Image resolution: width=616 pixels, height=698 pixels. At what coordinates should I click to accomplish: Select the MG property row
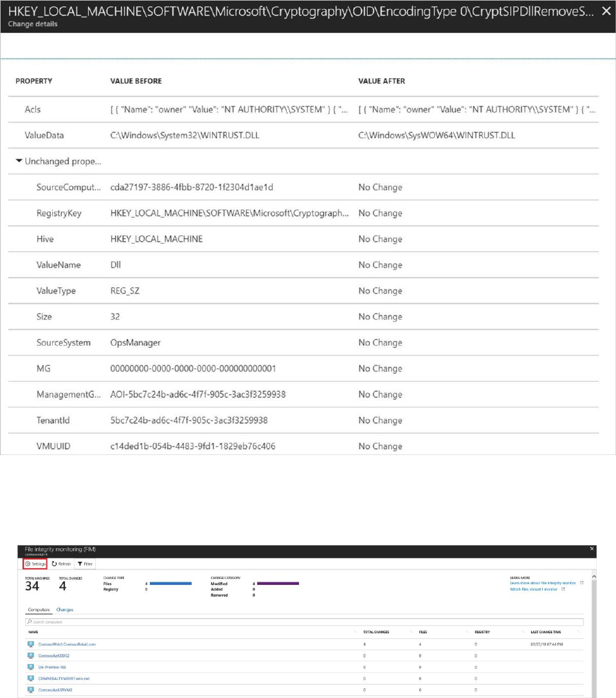pyautogui.click(x=303, y=368)
